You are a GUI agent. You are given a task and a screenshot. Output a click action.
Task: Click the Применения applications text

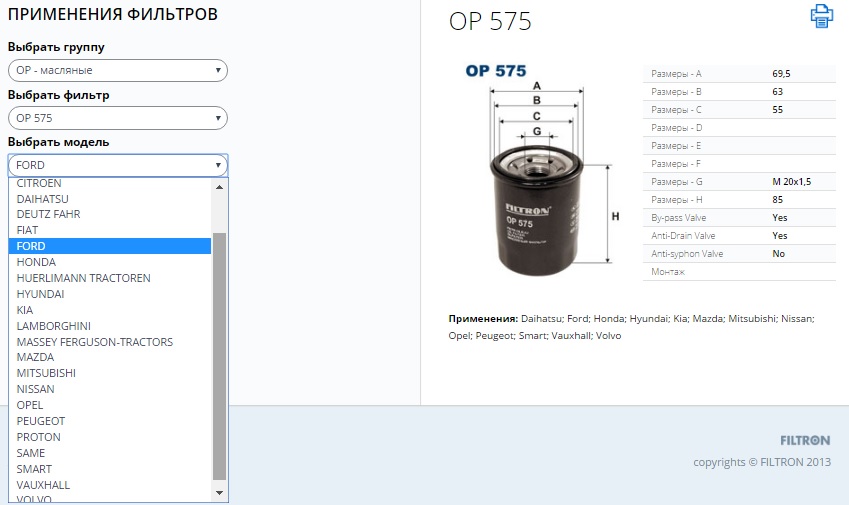coord(631,327)
